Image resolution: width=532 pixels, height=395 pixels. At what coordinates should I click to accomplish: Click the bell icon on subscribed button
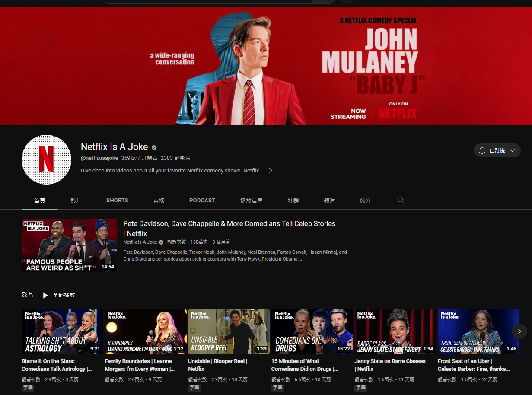tap(482, 150)
